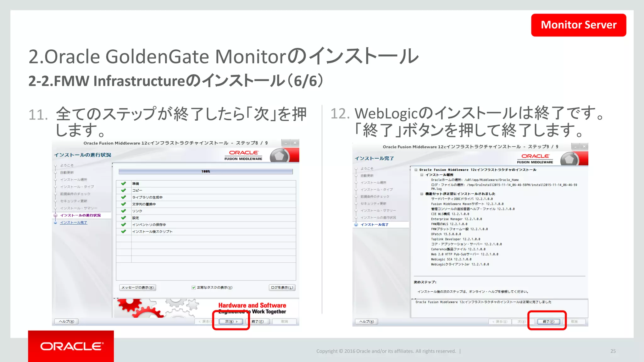Viewport: 644px width, 362px height.
Task: Click 次(N) > button in Step 8 window
Action: [231, 321]
